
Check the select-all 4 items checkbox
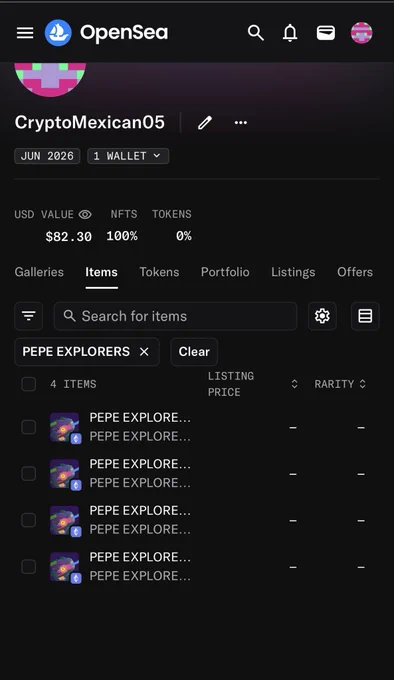(29, 384)
